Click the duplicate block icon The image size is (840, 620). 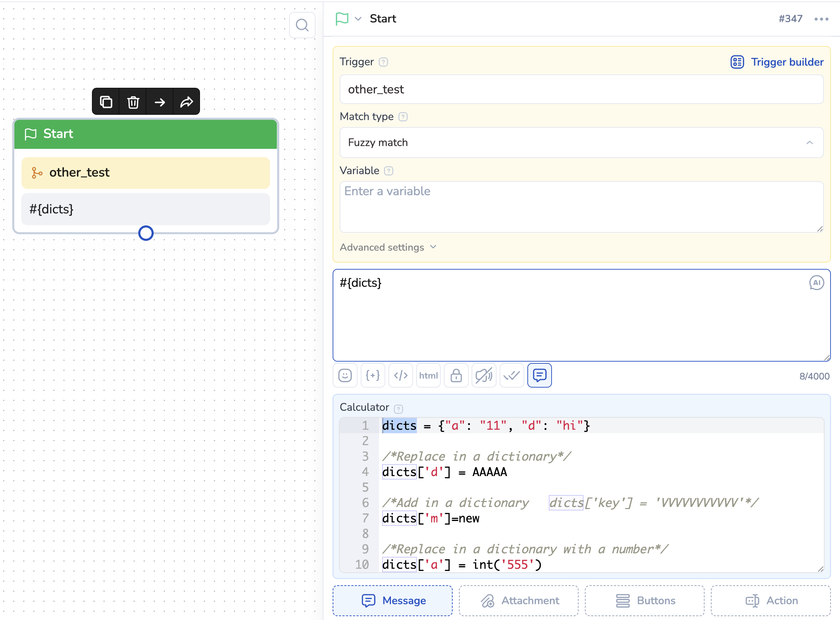click(x=106, y=102)
